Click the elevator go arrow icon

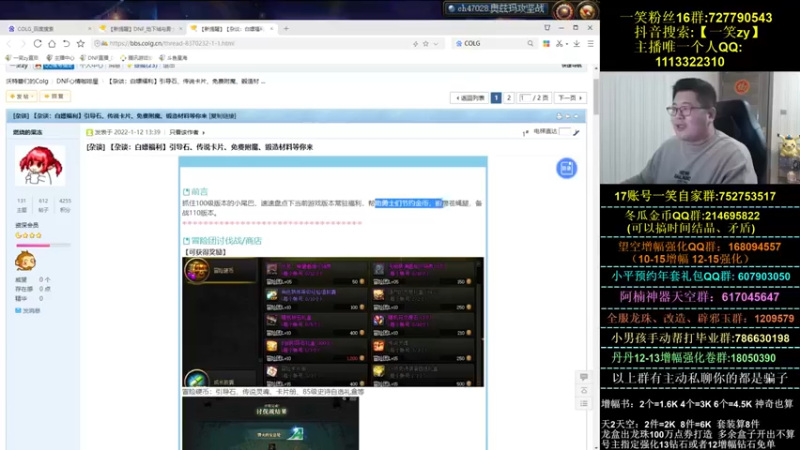click(576, 133)
